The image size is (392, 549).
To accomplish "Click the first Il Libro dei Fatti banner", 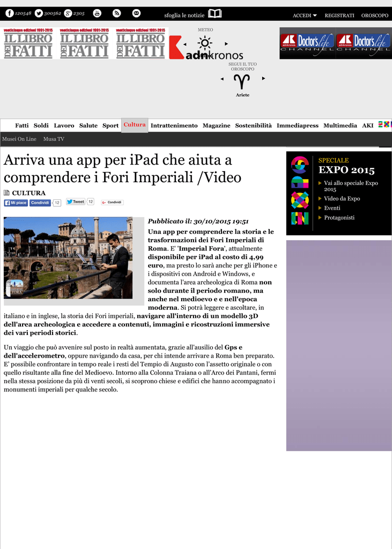I will coord(28,43).
